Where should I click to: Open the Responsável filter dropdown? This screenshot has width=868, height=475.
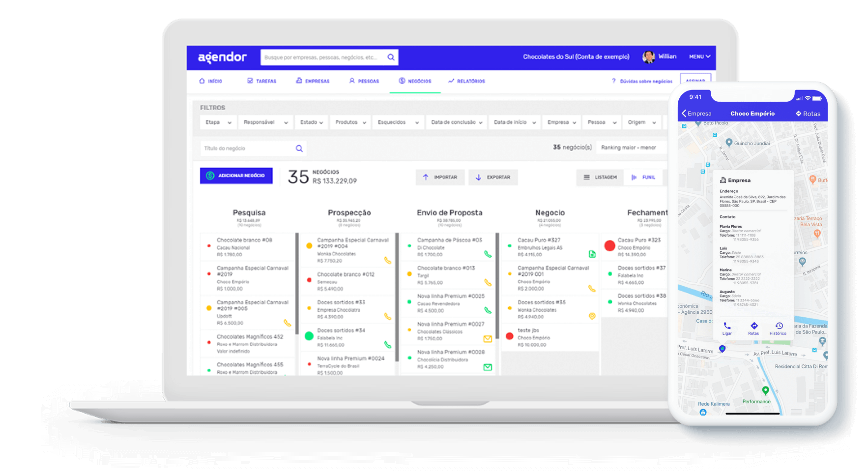pos(265,122)
